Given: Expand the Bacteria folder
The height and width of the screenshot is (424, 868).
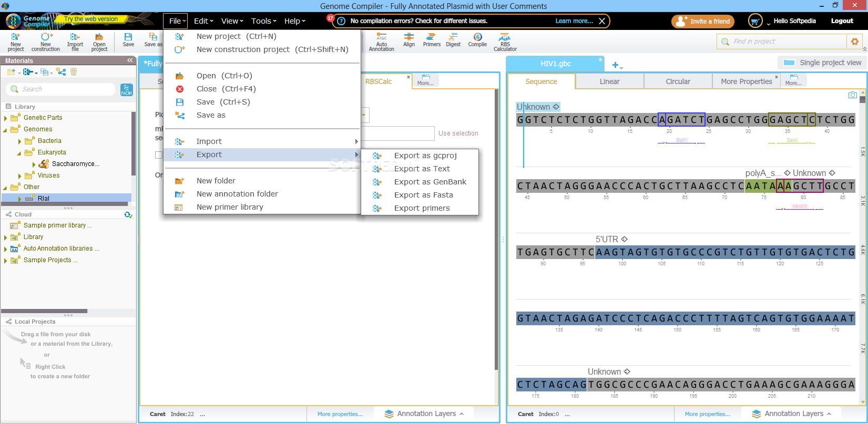Looking at the screenshot, I should click(20, 141).
